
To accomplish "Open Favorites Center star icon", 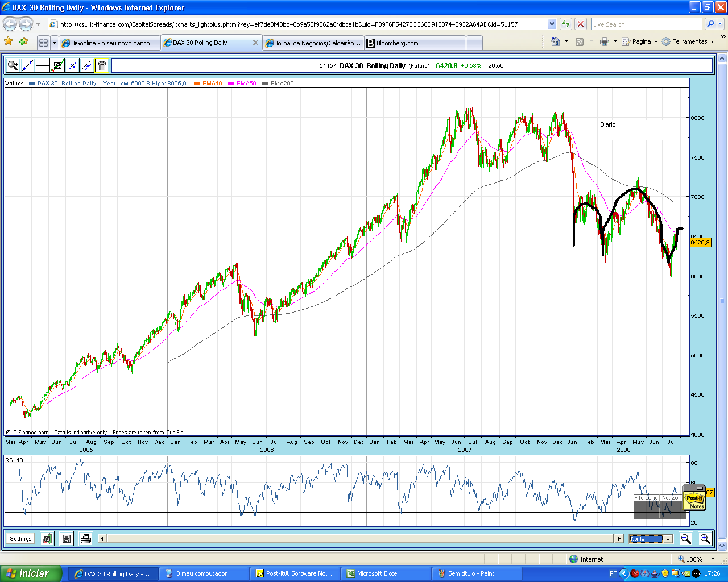I will pos(8,41).
